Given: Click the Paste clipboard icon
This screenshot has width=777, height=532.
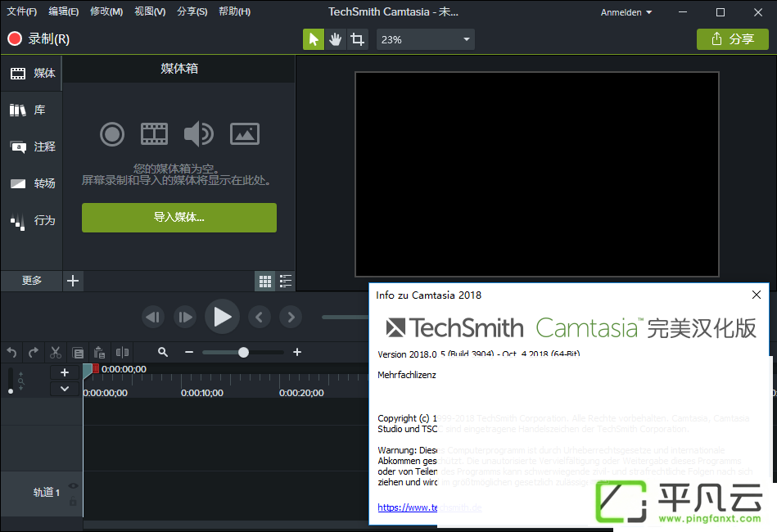Looking at the screenshot, I should (100, 353).
